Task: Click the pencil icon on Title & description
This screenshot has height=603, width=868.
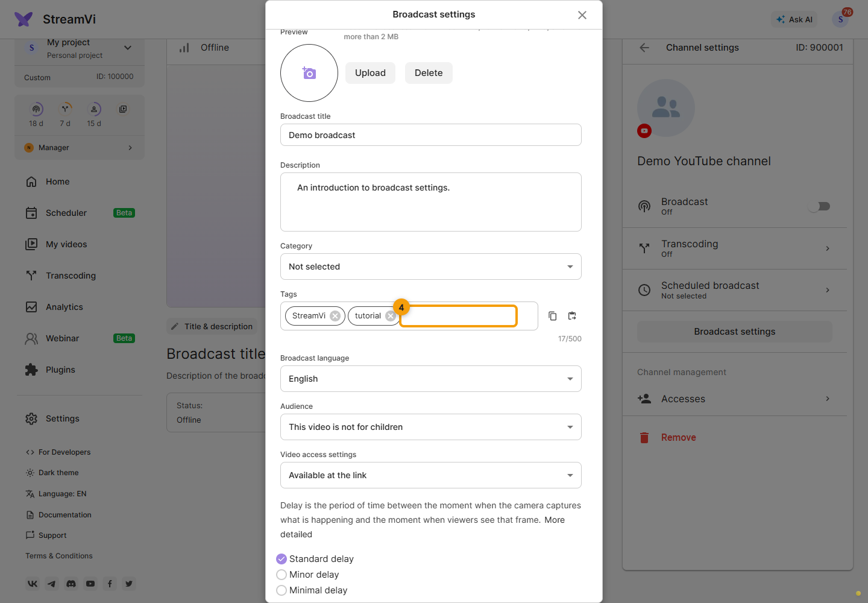Action: 175,326
